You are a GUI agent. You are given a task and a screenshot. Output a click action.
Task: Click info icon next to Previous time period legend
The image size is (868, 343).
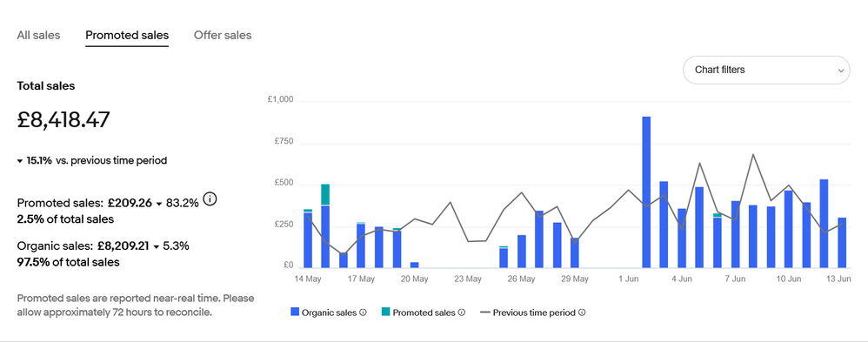click(x=582, y=313)
